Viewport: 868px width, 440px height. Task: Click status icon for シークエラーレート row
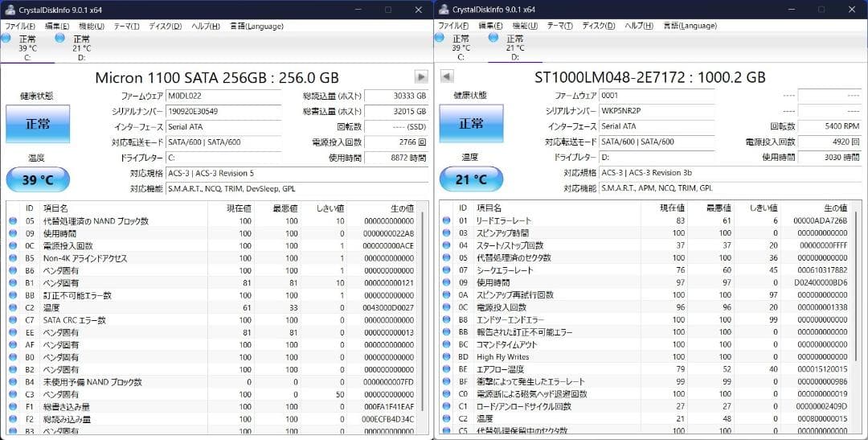pyautogui.click(x=447, y=270)
